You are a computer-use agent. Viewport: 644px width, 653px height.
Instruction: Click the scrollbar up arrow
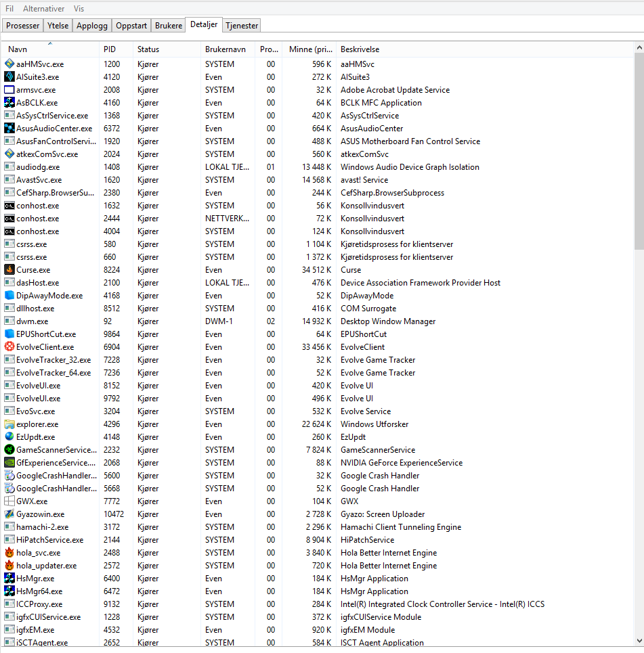coord(639,48)
